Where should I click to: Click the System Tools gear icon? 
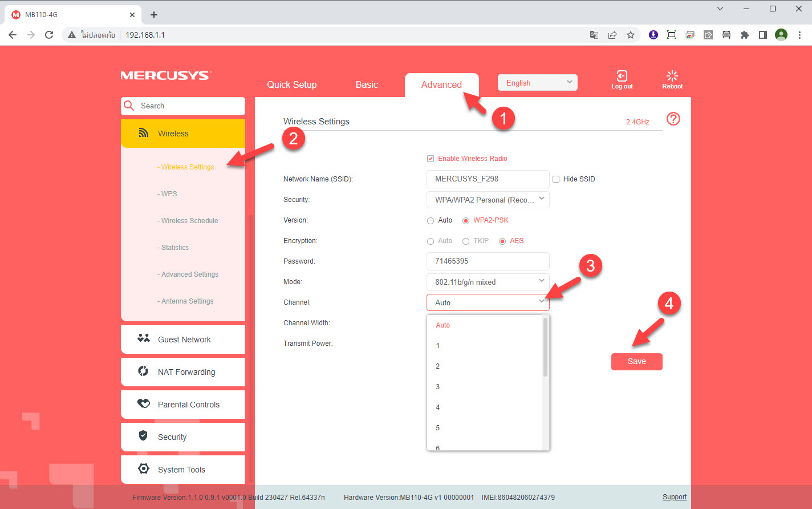pos(144,468)
